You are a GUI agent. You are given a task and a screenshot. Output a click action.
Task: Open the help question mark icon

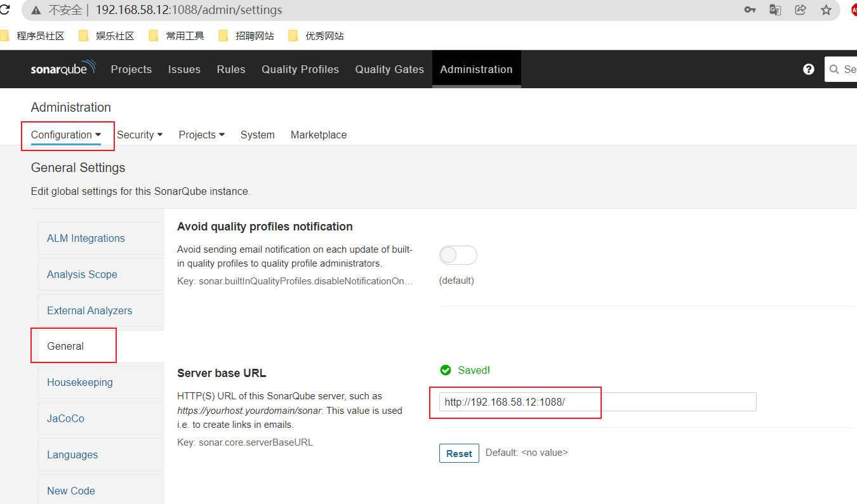point(809,69)
